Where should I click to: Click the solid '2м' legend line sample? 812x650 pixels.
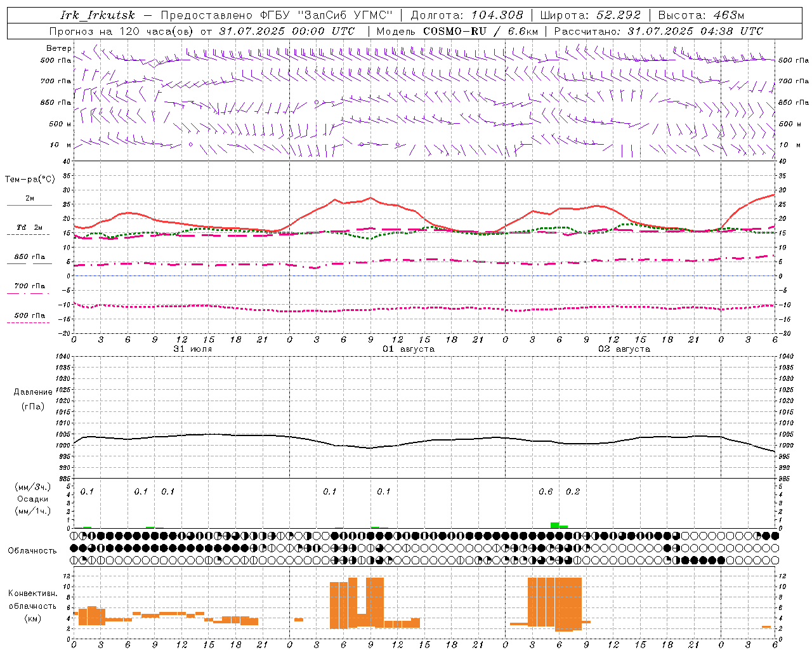[29, 206]
